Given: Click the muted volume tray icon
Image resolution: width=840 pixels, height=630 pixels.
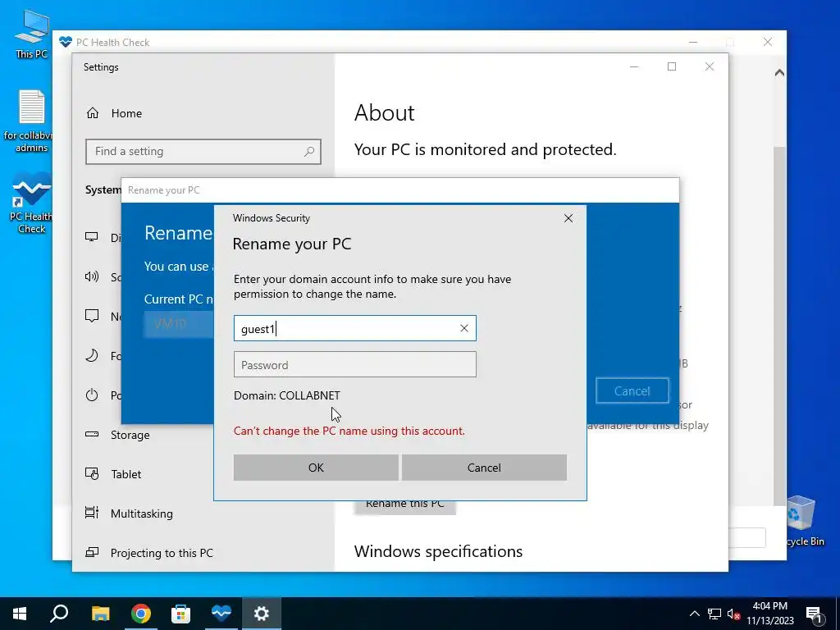Looking at the screenshot, I should 733,614.
